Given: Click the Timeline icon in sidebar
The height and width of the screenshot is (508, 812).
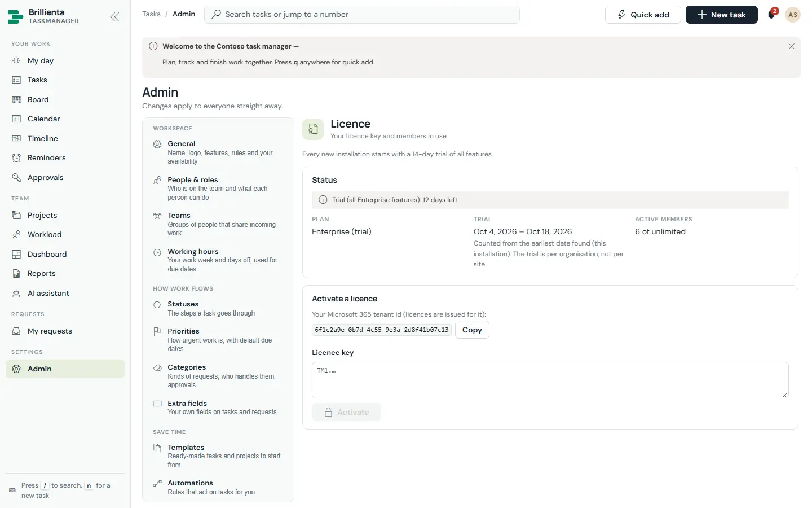Looking at the screenshot, I should click(x=16, y=138).
